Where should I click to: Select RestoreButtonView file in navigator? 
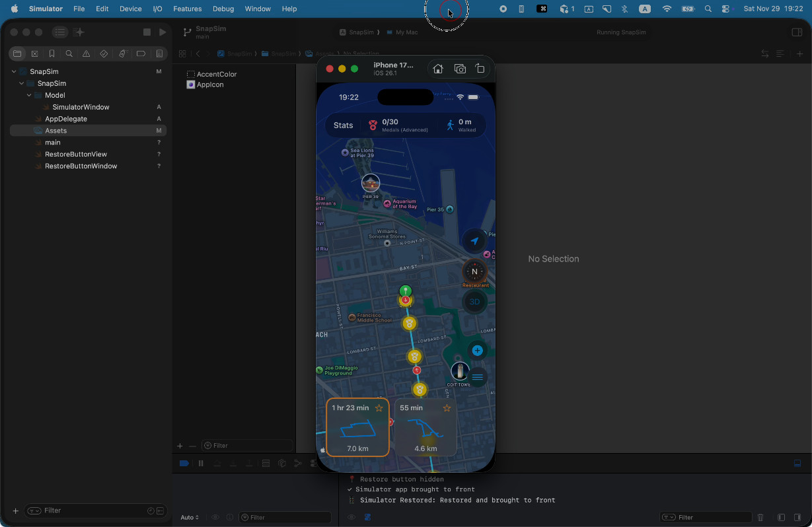(x=76, y=154)
